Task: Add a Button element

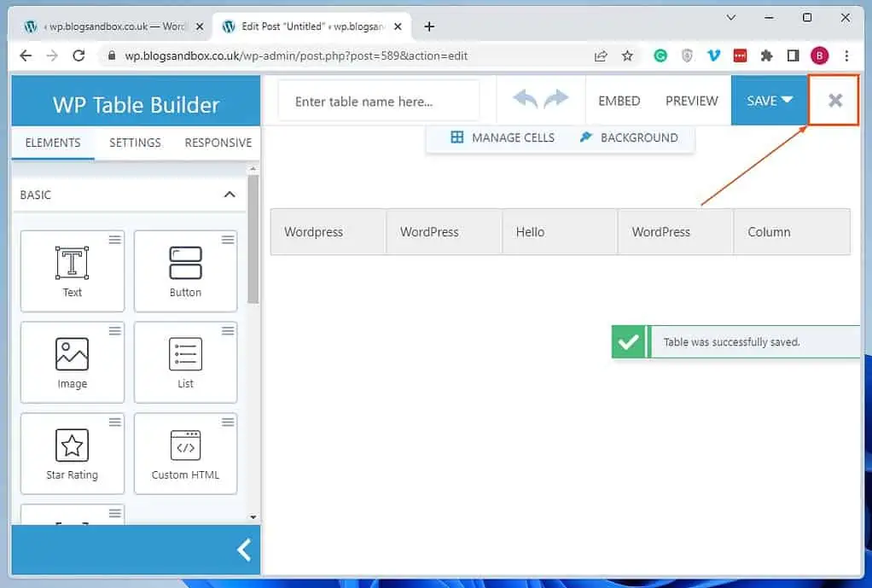Action: point(185,271)
